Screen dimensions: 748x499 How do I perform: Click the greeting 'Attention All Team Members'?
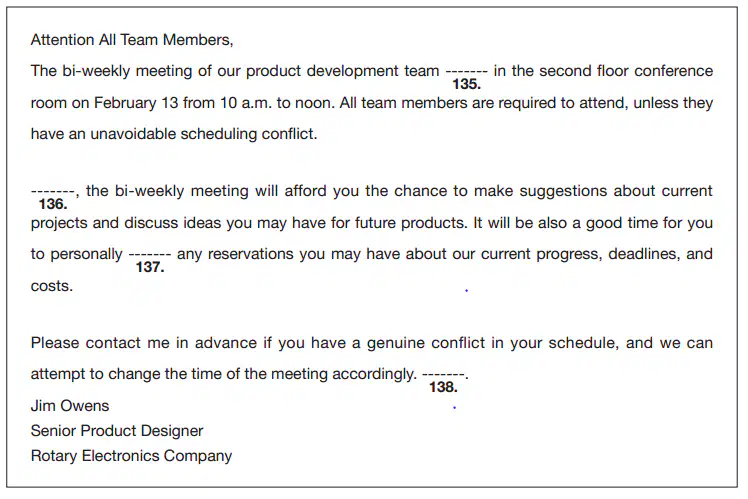click(132, 40)
